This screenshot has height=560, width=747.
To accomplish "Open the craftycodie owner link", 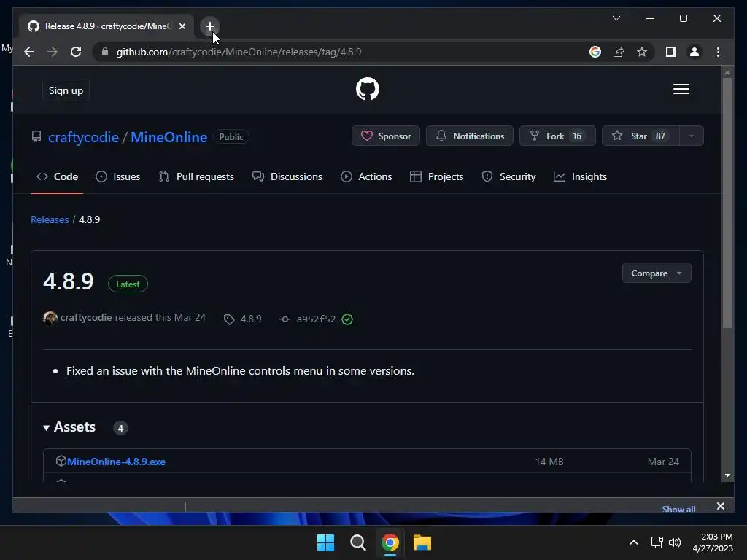I will [x=83, y=137].
